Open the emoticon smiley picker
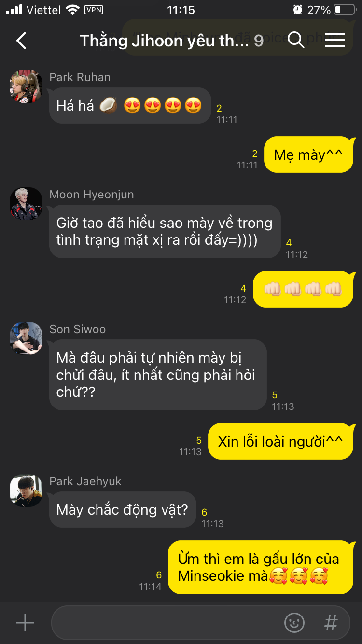Viewport: 362px width, 644px height. click(294, 623)
